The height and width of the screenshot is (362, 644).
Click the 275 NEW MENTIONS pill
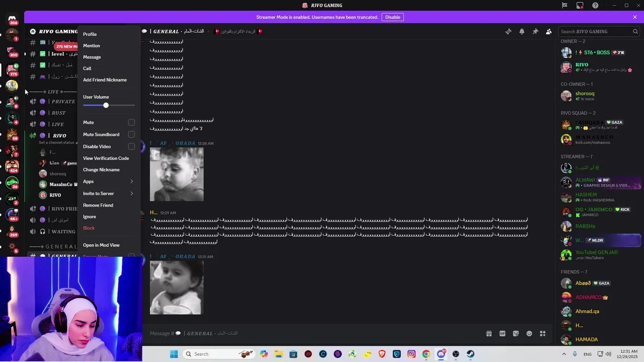(x=66, y=46)
